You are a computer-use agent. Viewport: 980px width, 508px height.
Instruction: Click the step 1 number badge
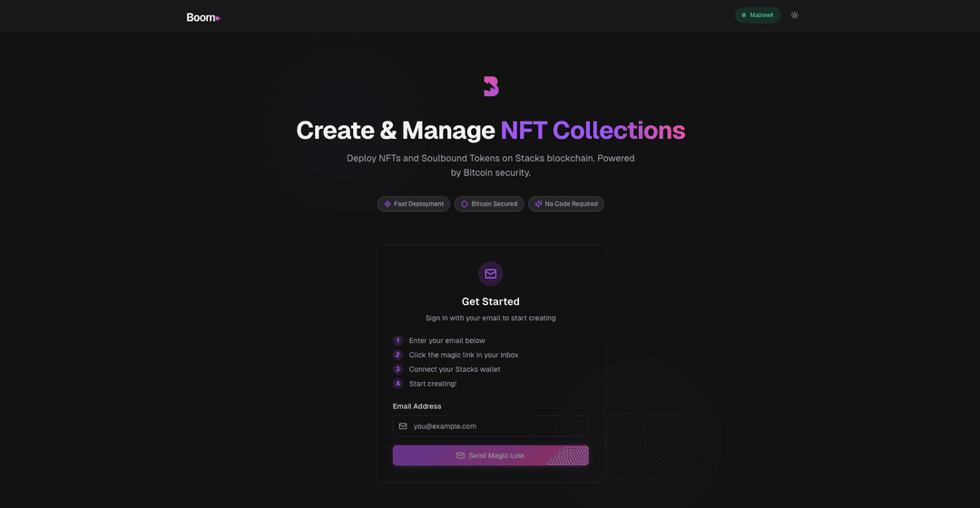(x=397, y=340)
